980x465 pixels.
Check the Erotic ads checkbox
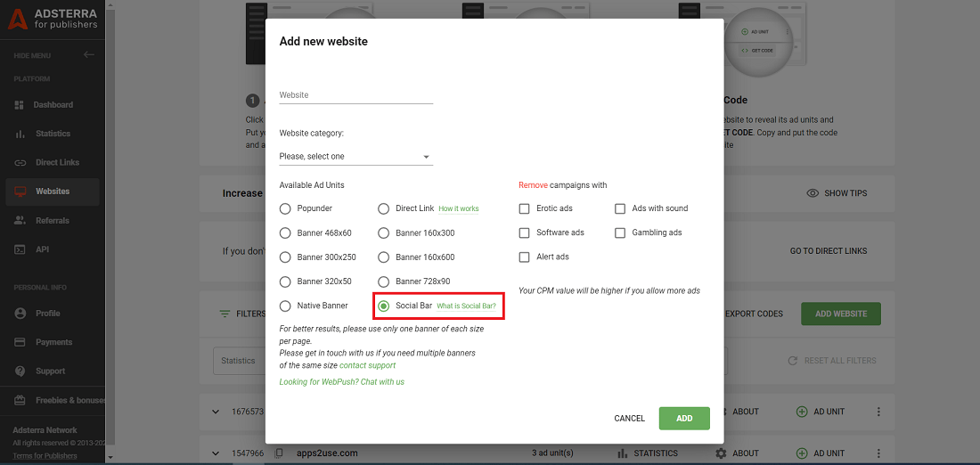(x=525, y=208)
